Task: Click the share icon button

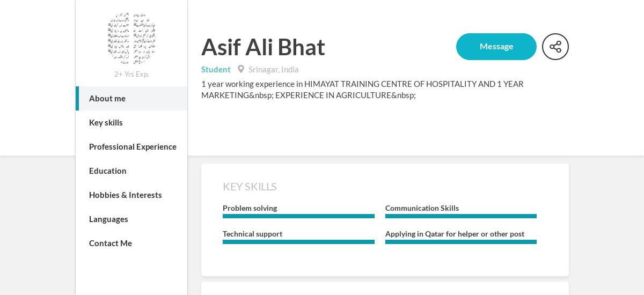Action: pos(555,47)
